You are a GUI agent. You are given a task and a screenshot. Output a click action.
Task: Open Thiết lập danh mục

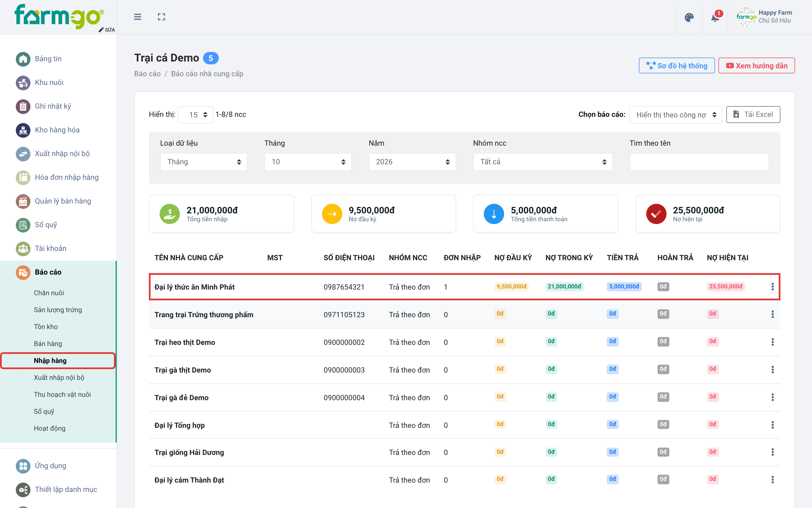57,490
